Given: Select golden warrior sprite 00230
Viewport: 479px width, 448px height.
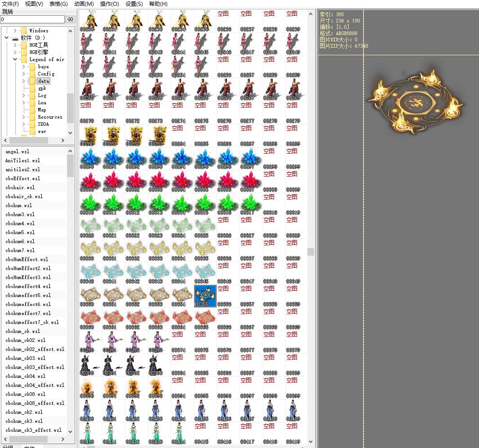Looking at the screenshot, I should click(90, 21).
